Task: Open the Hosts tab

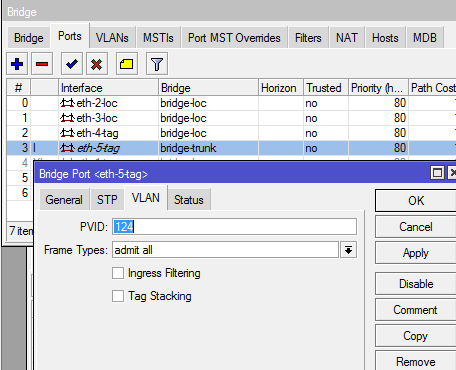Action: point(385,38)
